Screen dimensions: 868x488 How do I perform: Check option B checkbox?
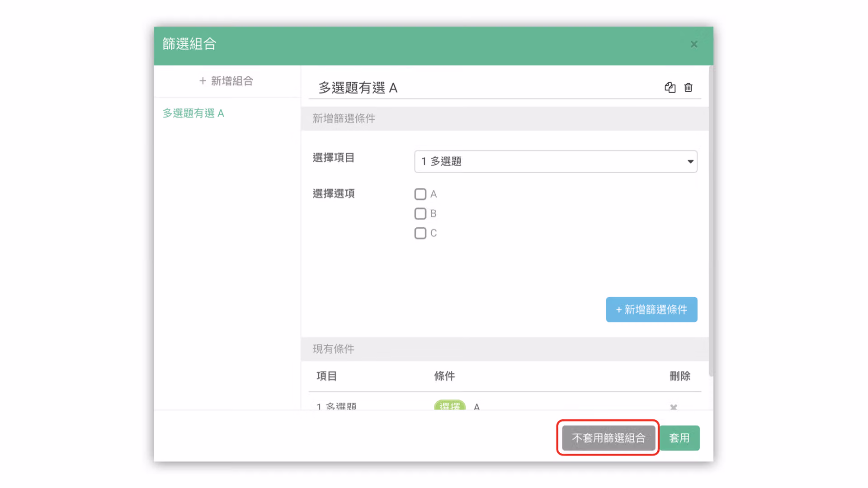(420, 214)
